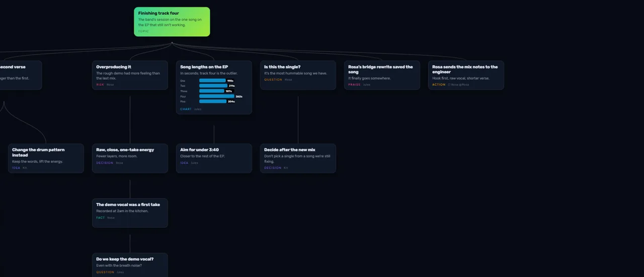Screen dimensions: 644x277
Task: Select the 'Decide after the new mix' card
Action: click(298, 158)
